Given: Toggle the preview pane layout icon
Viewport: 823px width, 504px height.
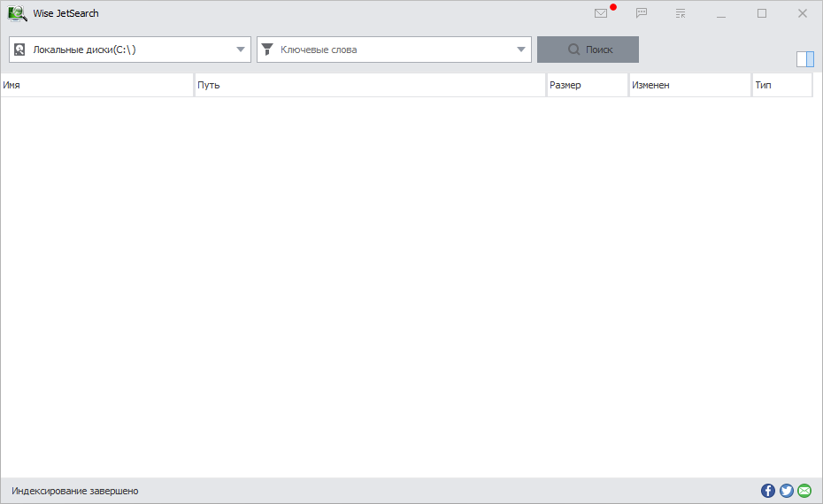Looking at the screenshot, I should [805, 59].
